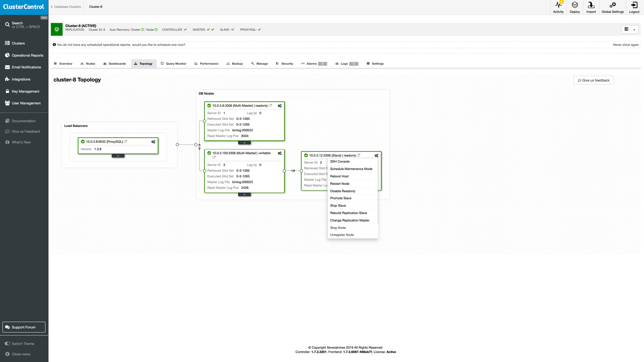This screenshot has height=362, width=644.
Task: Switch to the Query Monitor tab
Action: point(173,63)
